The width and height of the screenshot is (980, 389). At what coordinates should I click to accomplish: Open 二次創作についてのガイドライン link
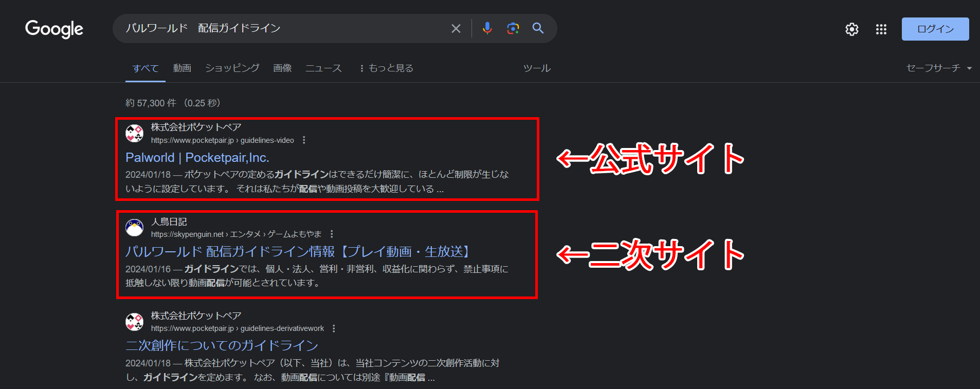click(222, 345)
